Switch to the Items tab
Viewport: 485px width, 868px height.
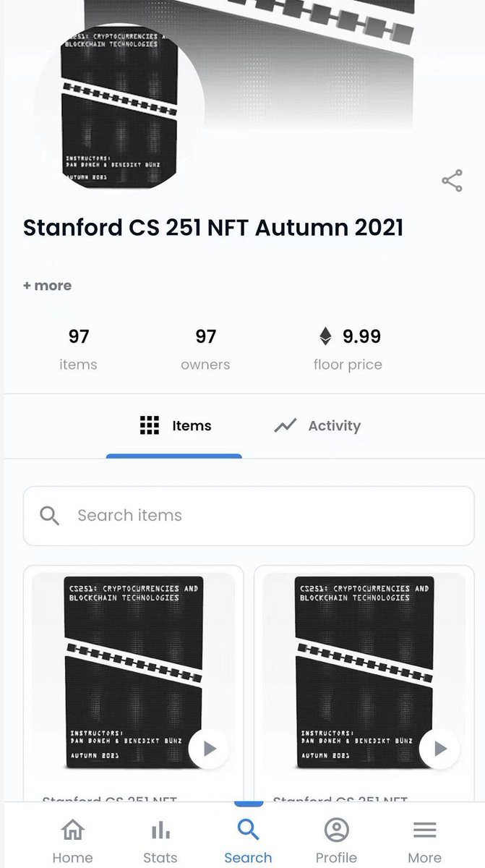click(x=174, y=426)
